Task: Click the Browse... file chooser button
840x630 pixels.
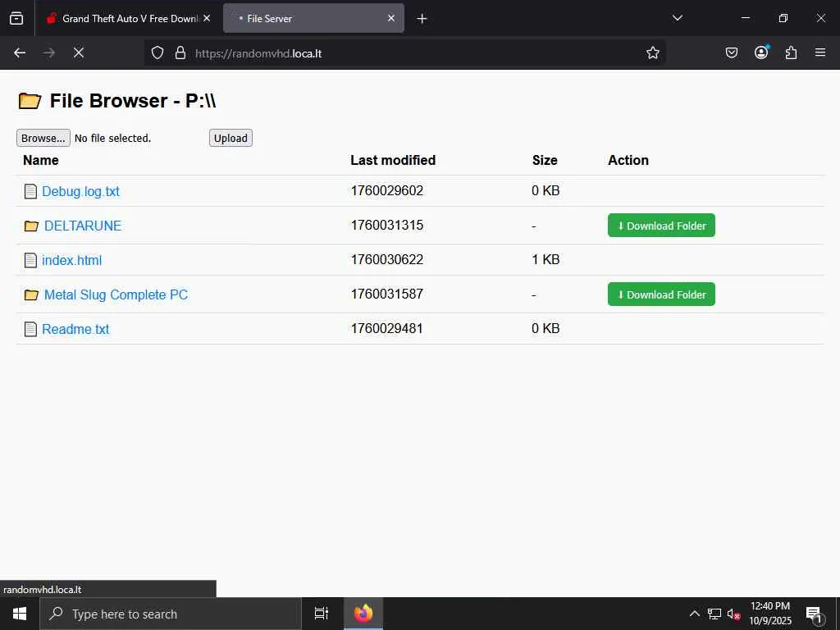Action: [x=43, y=138]
